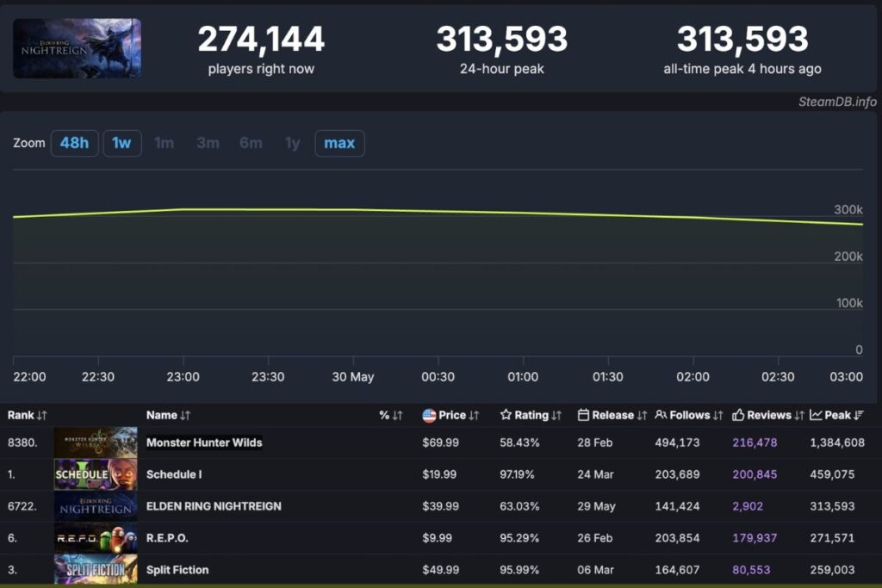This screenshot has height=588, width=882.
Task: Click the 216,478 reviews count
Action: 755,443
